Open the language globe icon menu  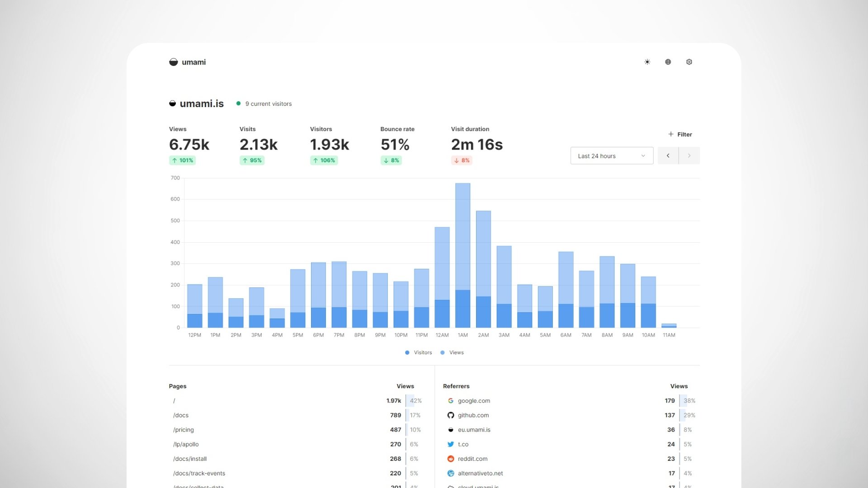(x=668, y=62)
